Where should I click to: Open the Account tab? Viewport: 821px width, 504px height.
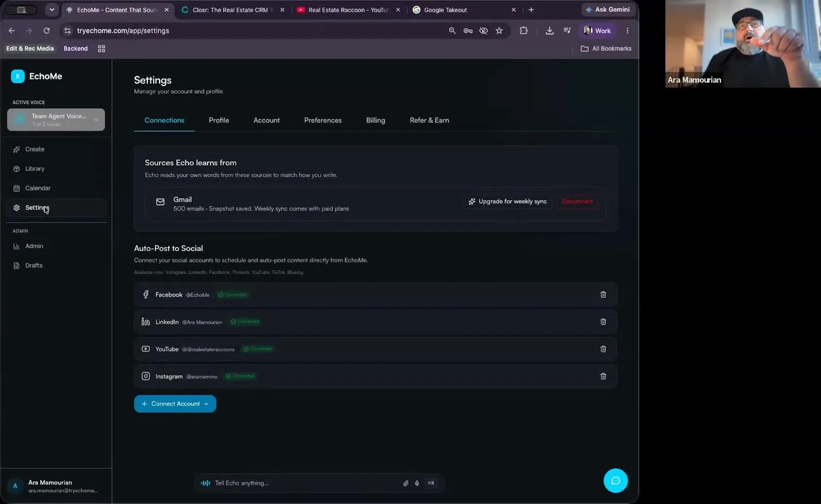pyautogui.click(x=266, y=120)
